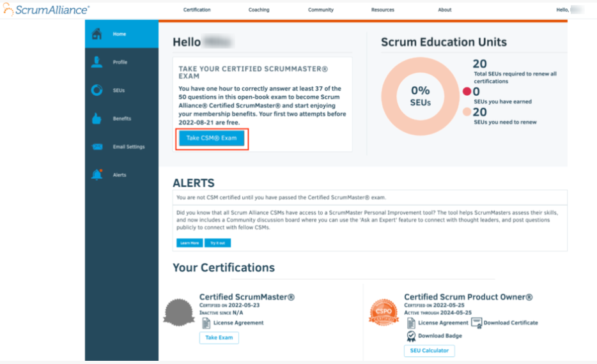
Task: Open the Community menu
Action: [x=321, y=10]
